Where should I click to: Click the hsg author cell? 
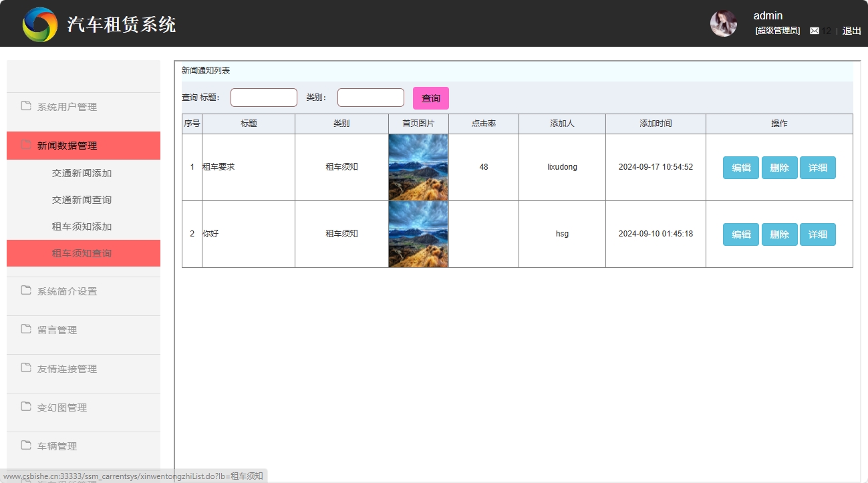pyautogui.click(x=562, y=234)
